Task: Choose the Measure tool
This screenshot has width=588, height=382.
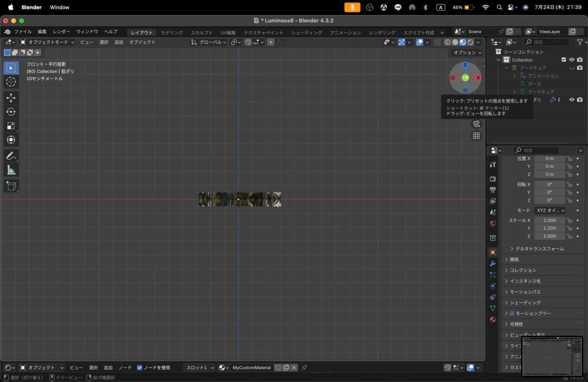Action: (x=11, y=170)
